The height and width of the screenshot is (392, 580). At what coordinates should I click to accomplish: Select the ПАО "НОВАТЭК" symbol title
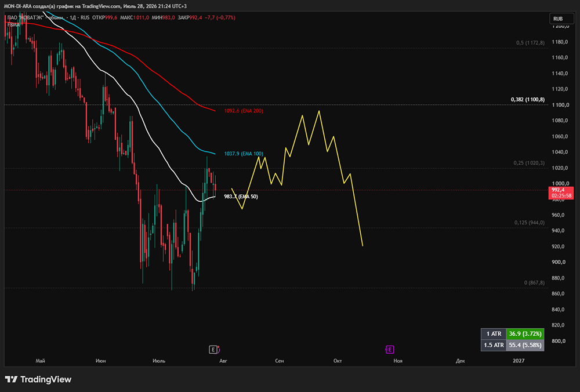[x=36, y=17]
